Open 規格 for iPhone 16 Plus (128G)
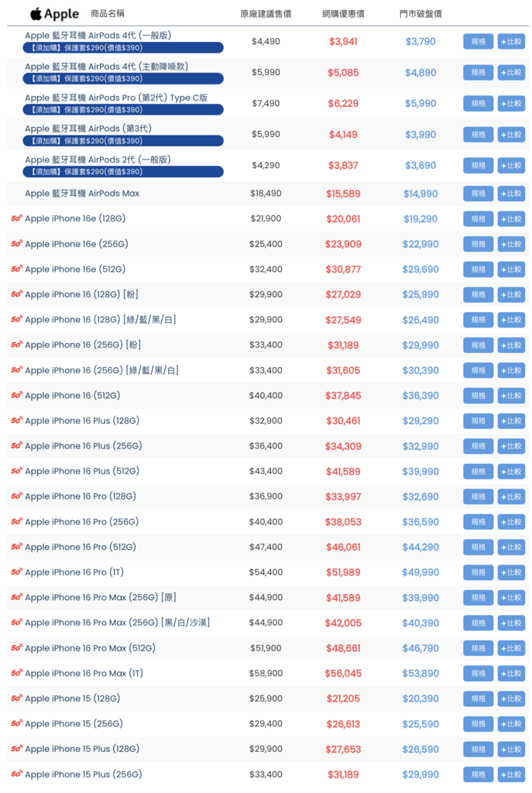The width and height of the screenshot is (532, 793). click(478, 421)
